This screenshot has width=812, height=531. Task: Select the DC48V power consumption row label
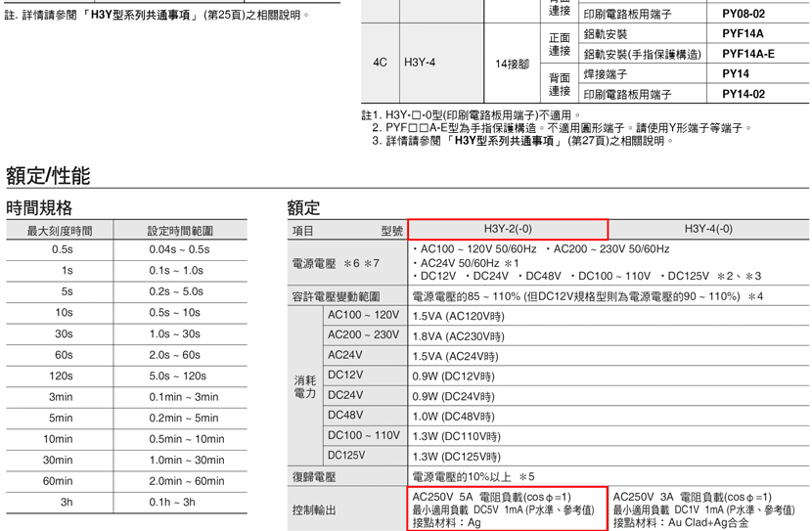[x=345, y=415]
